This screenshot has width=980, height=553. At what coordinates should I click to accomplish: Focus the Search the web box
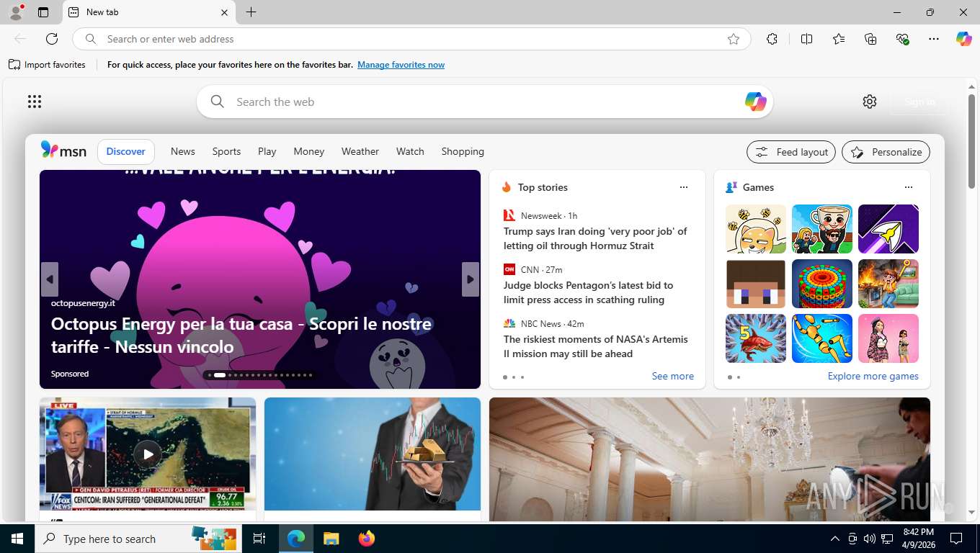coord(485,102)
